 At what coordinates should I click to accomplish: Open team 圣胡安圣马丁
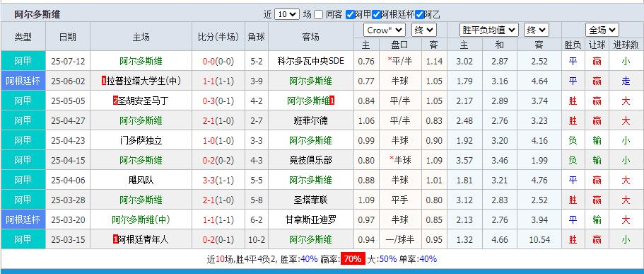pyautogui.click(x=144, y=101)
